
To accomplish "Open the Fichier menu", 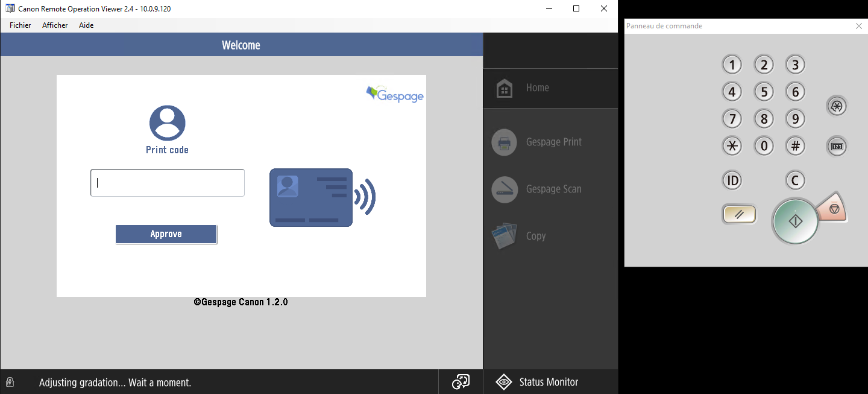I will click(20, 25).
